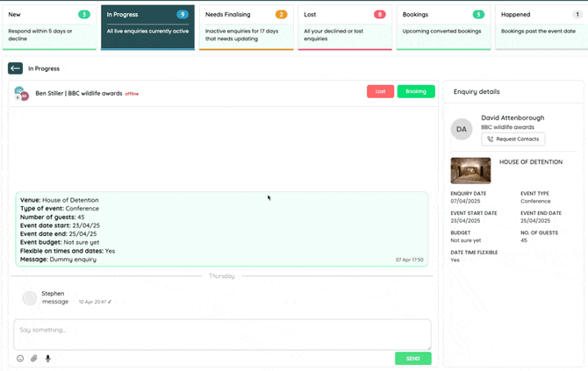Click into the Say something message field
588x371 pixels.
[x=222, y=334]
